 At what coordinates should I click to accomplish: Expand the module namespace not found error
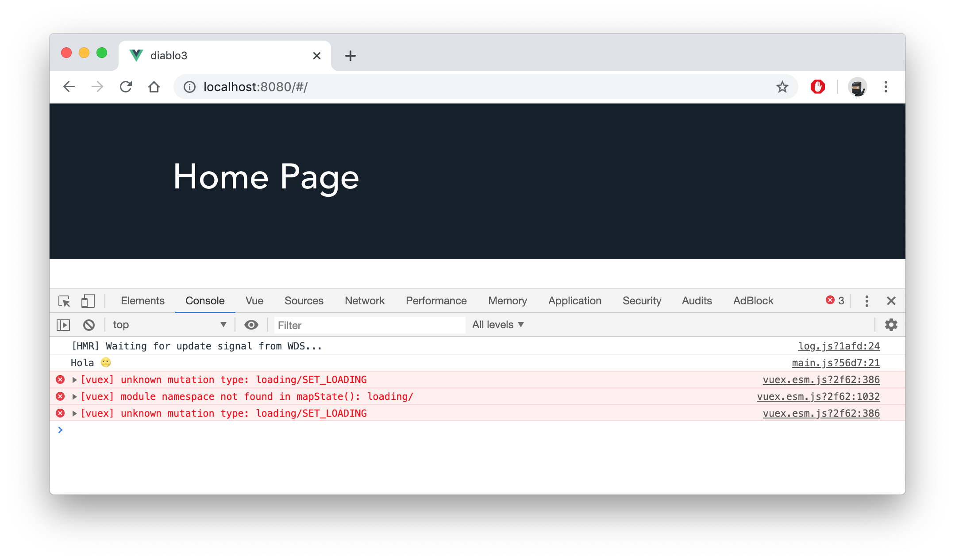[75, 397]
